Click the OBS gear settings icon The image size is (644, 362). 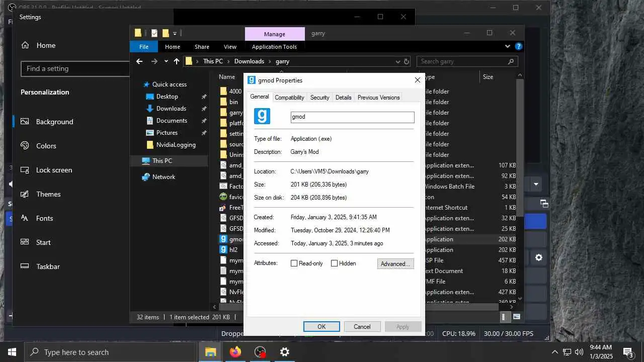539,257
